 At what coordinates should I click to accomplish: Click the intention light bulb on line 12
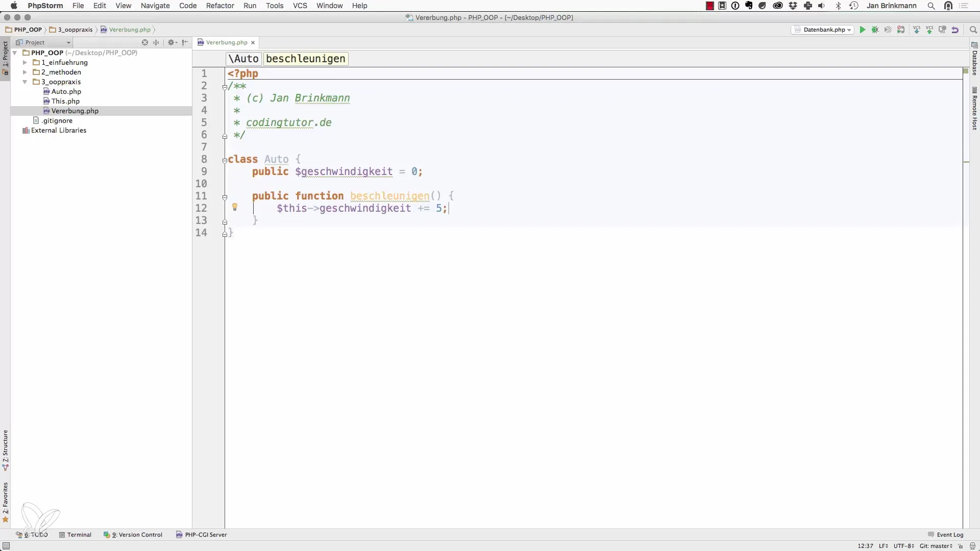click(x=235, y=207)
